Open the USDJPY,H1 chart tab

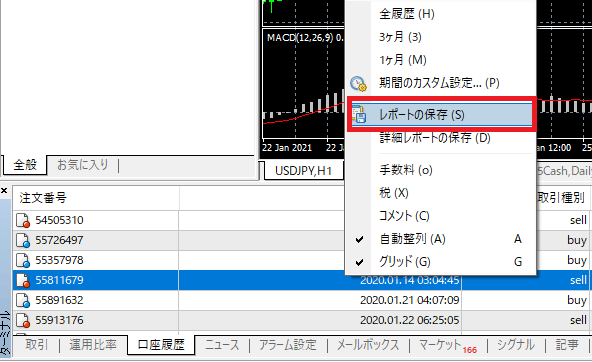click(303, 171)
